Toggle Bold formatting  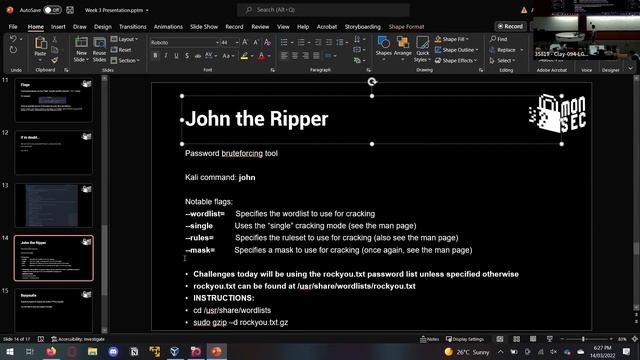coord(155,56)
